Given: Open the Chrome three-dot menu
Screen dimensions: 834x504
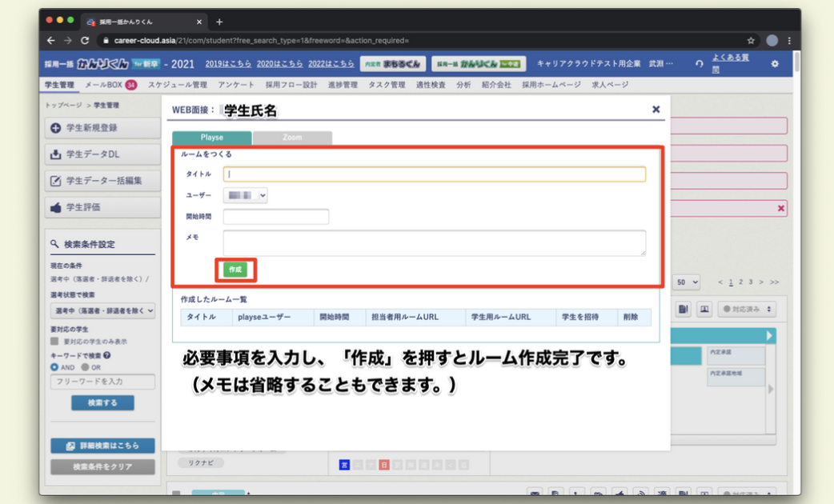Looking at the screenshot, I should [x=789, y=41].
